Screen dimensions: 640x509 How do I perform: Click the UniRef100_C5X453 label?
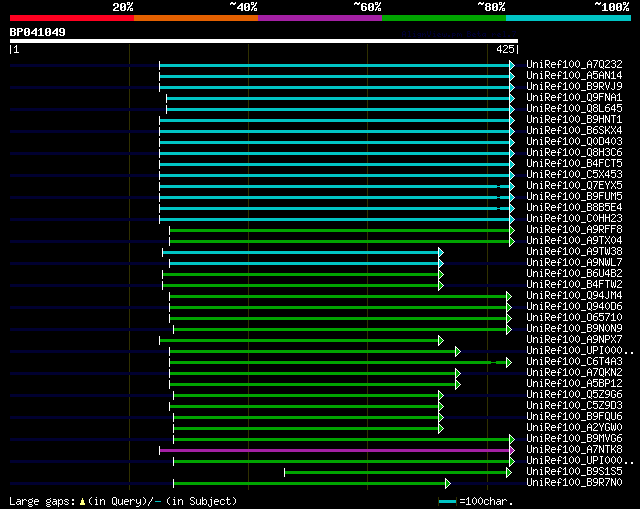(x=574, y=175)
